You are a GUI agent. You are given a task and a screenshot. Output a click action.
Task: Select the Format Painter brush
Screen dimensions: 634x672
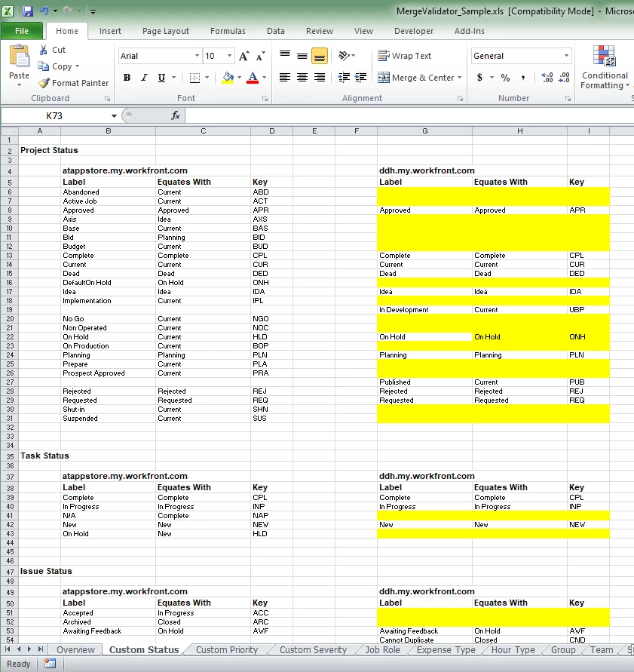(x=44, y=83)
